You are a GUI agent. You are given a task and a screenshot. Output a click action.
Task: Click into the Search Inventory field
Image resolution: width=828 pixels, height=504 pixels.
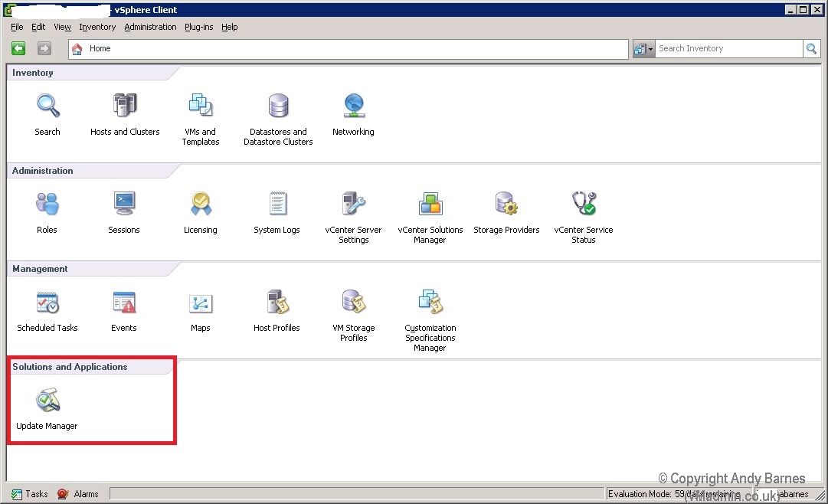[728, 48]
